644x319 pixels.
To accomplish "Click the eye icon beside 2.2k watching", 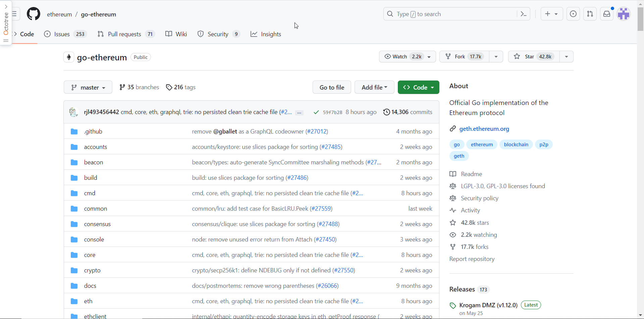I will (x=453, y=235).
